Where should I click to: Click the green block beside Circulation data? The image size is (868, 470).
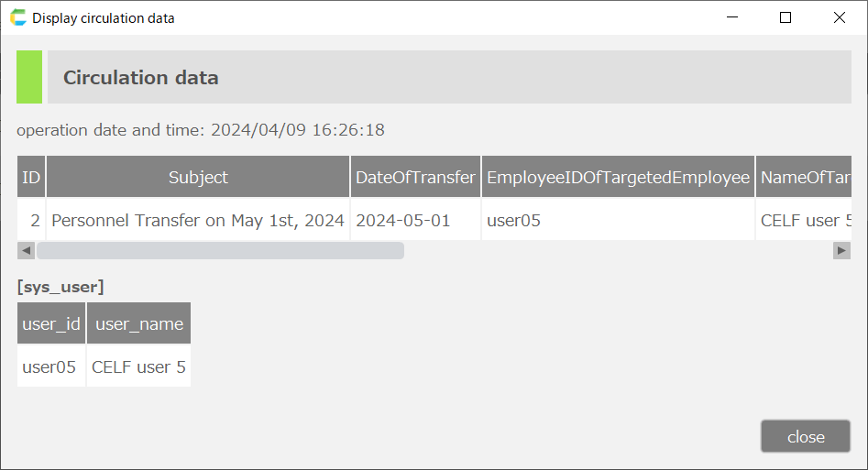(29, 77)
